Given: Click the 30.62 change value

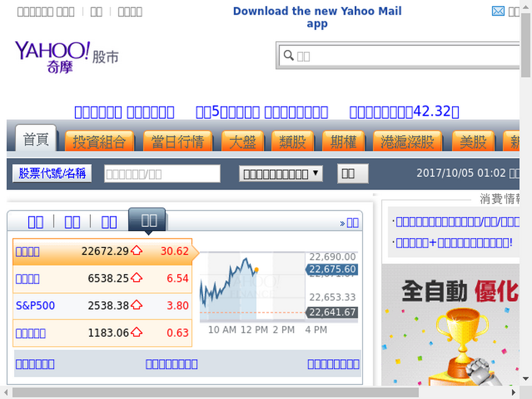Looking at the screenshot, I should point(175,251).
